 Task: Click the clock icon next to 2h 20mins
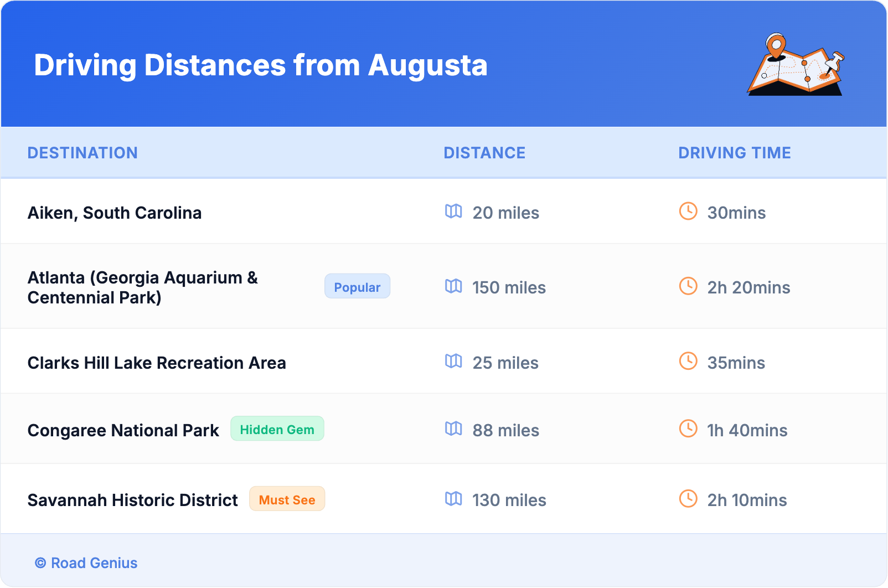pyautogui.click(x=688, y=286)
